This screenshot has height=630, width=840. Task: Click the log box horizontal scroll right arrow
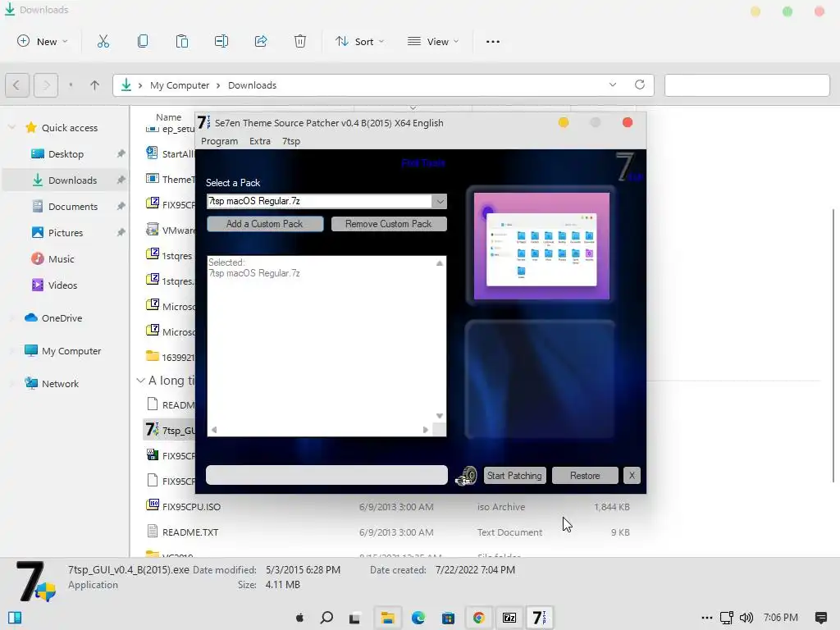426,430
